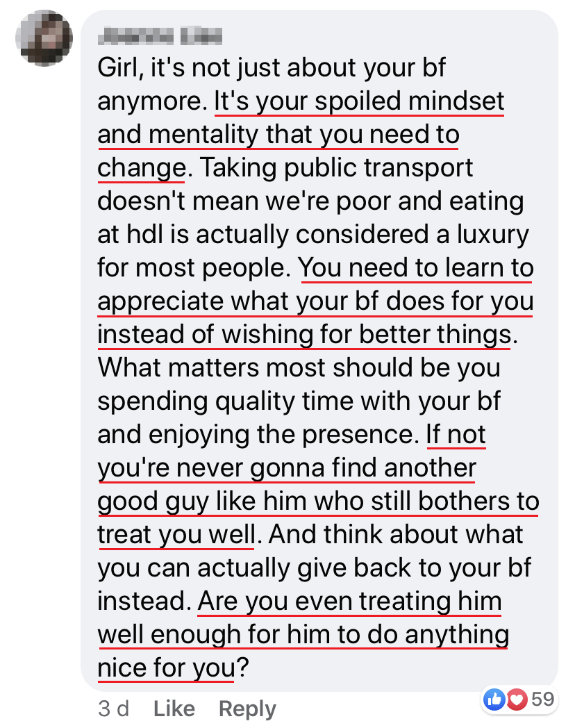Viewport: 575px width, 728px height.
Task: Like this comment
Action: (x=174, y=709)
